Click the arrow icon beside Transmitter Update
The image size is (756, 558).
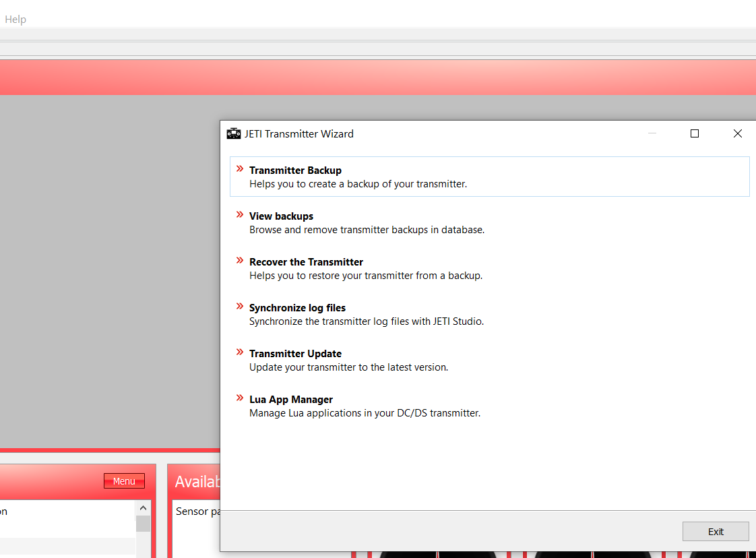coord(240,352)
